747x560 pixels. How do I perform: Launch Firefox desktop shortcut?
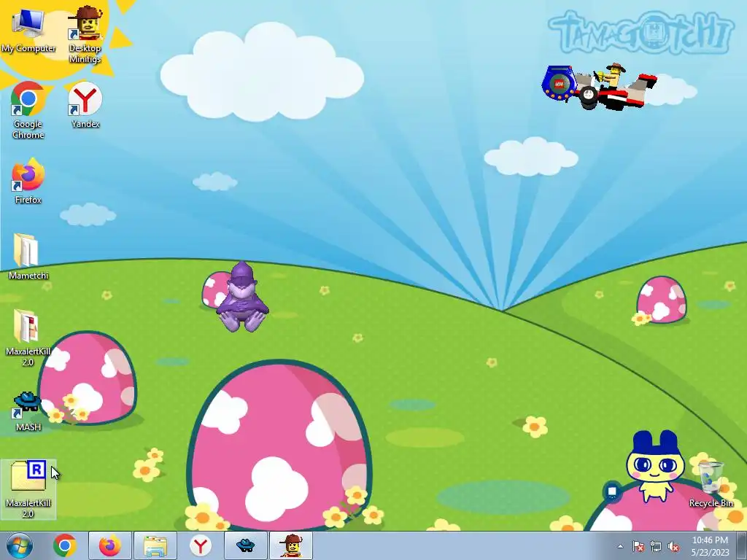(28, 182)
